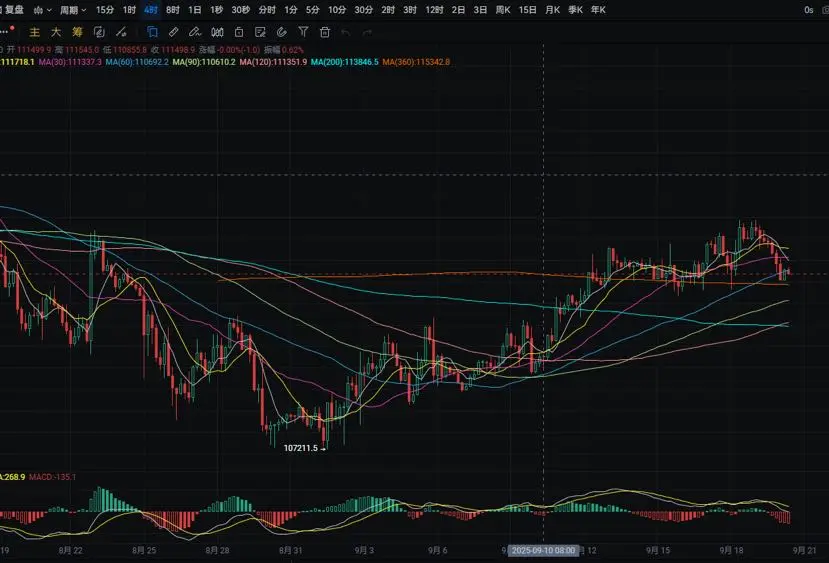Image resolution: width=829 pixels, height=563 pixels.
Task: Switch to the 分时 intraday view
Action: pyautogui.click(x=267, y=10)
